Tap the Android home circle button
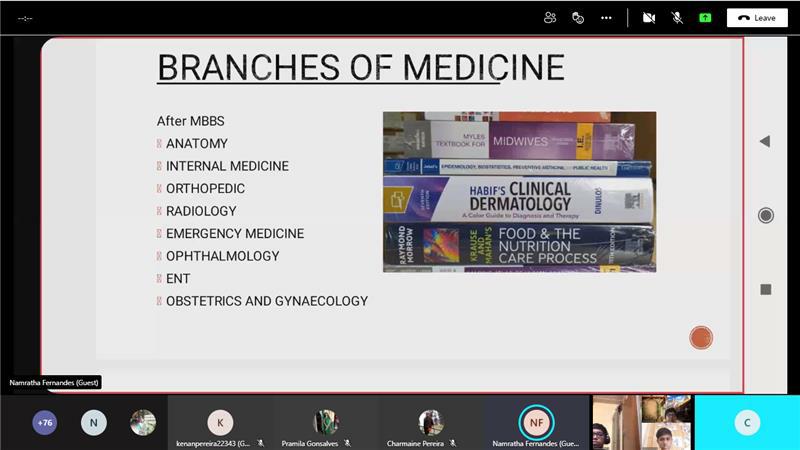This screenshot has height=450, width=800. [x=765, y=215]
